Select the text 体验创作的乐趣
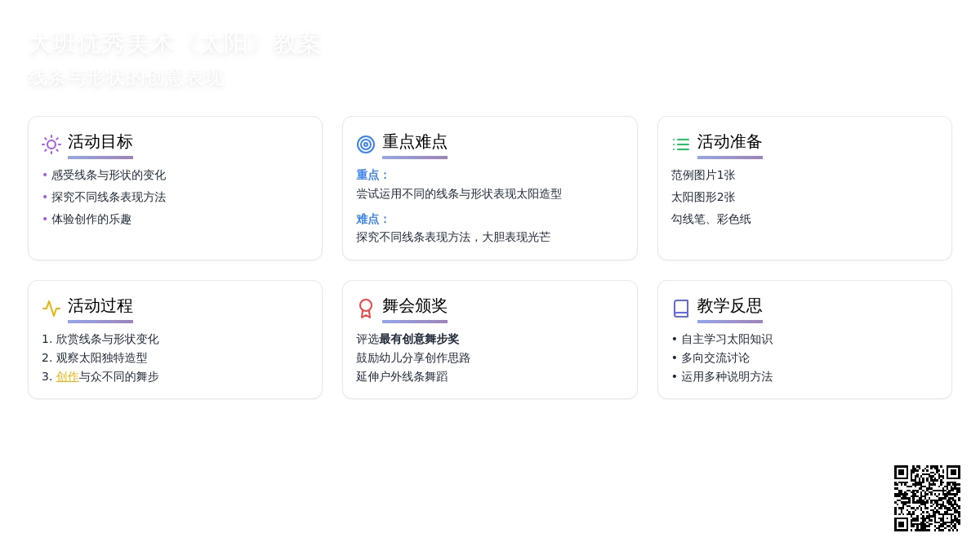Viewport: 980px width, 551px height. click(x=91, y=219)
